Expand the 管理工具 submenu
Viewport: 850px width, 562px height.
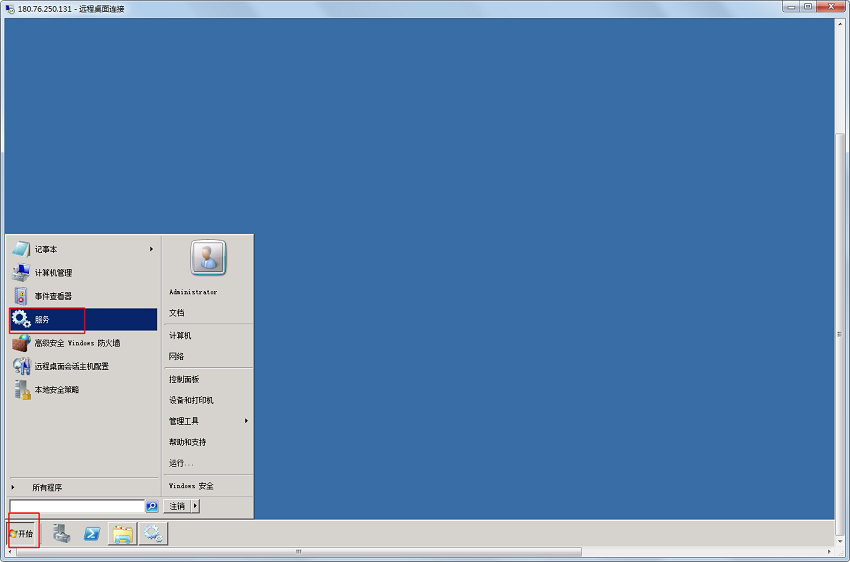coord(246,421)
